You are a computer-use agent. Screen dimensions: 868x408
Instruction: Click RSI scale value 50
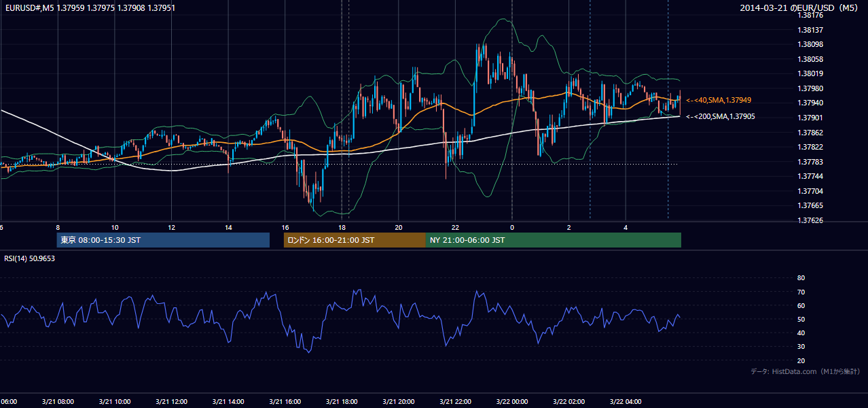pyautogui.click(x=801, y=319)
